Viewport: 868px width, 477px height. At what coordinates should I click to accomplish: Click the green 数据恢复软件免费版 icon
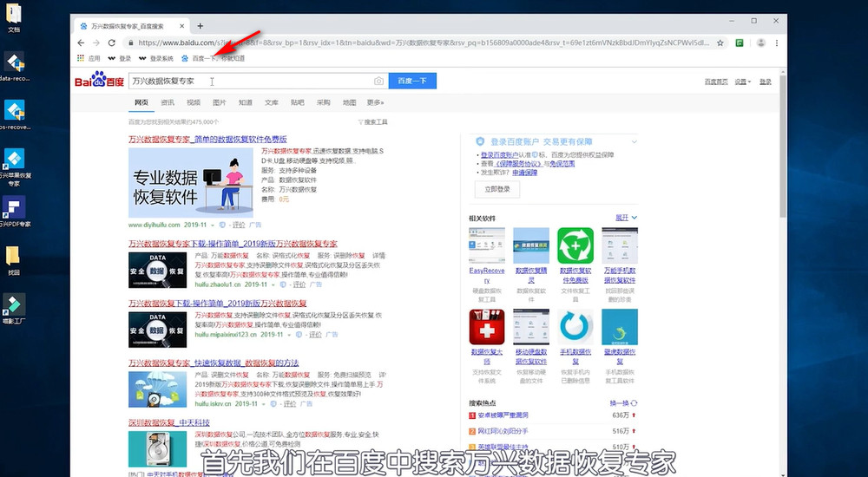tap(575, 245)
